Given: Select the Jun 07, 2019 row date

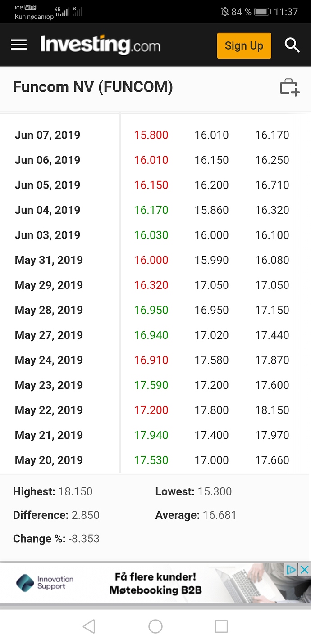Looking at the screenshot, I should (x=47, y=135).
